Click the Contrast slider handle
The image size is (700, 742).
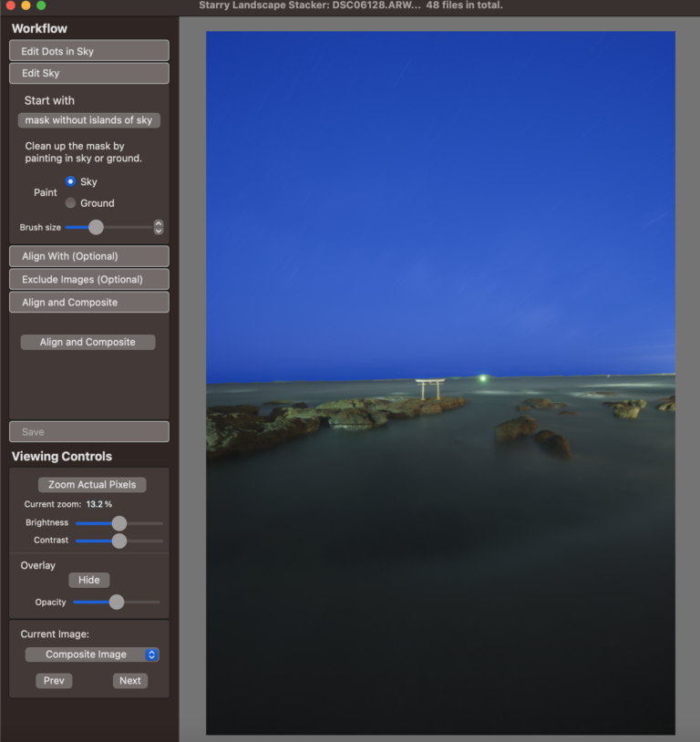118,541
